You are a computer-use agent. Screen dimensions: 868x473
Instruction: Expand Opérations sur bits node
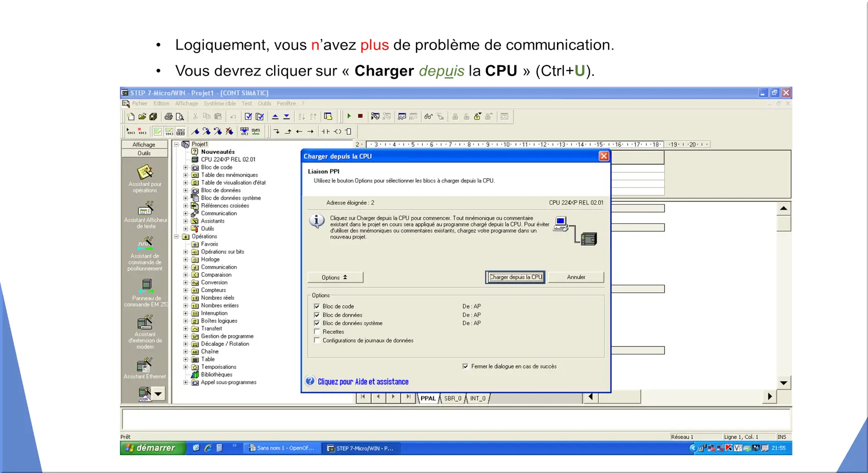pyautogui.click(x=186, y=252)
